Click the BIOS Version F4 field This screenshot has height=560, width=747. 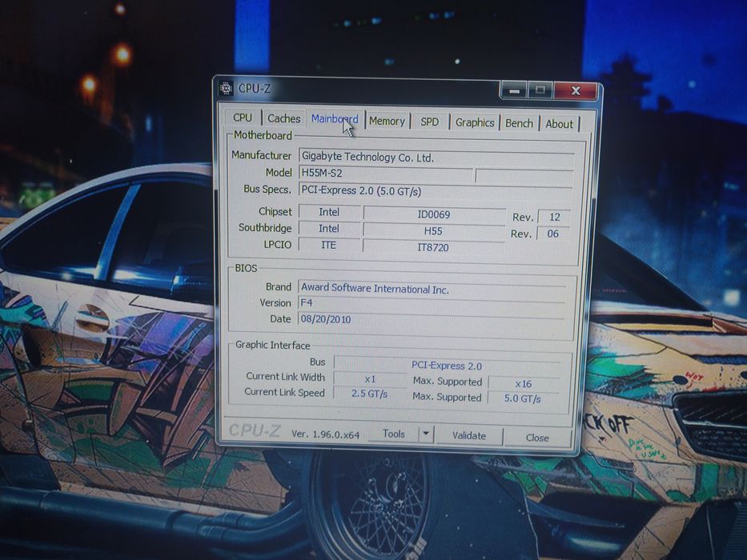tap(432, 303)
